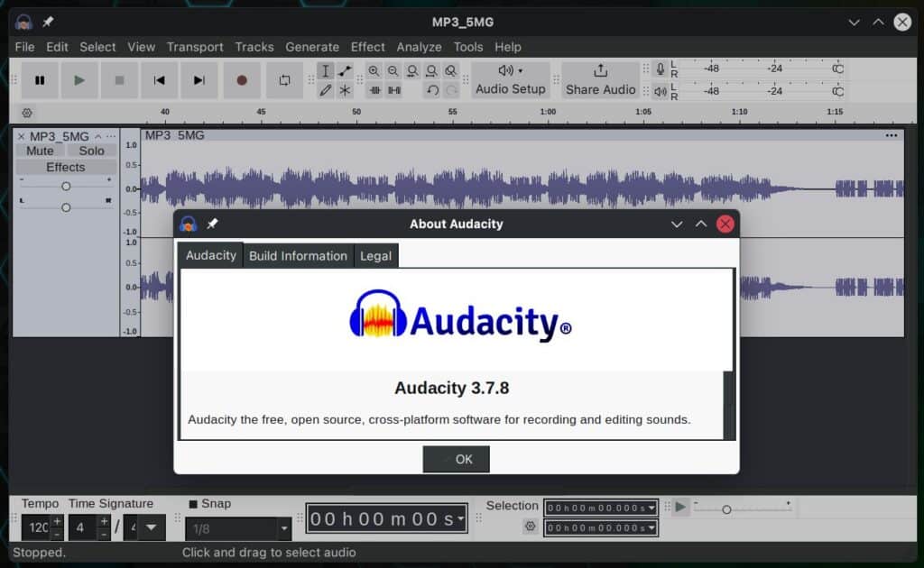Open the Select menu
Image resolution: width=924 pixels, height=568 pixels.
point(97,47)
